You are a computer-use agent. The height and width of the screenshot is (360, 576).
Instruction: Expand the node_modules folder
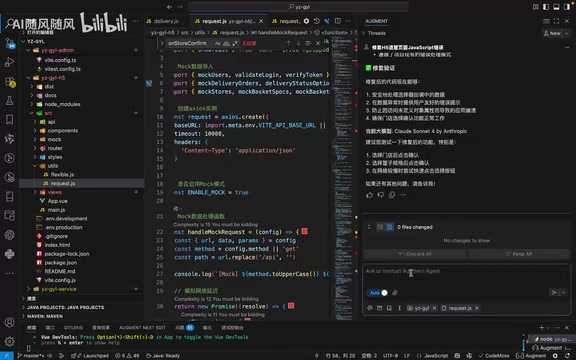[32, 104]
